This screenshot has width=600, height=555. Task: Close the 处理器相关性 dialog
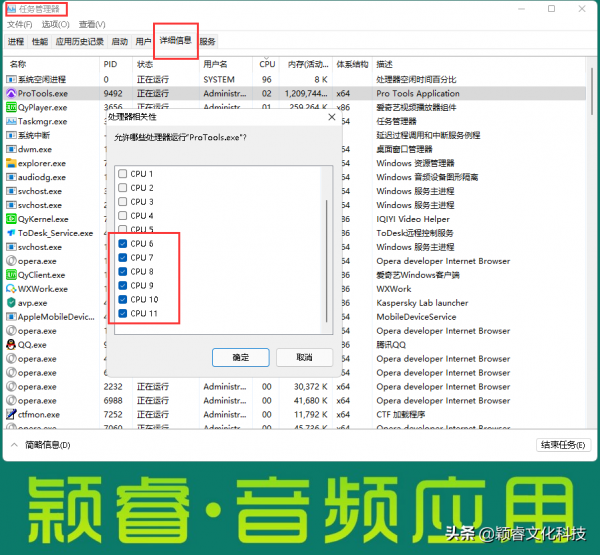[x=332, y=117]
